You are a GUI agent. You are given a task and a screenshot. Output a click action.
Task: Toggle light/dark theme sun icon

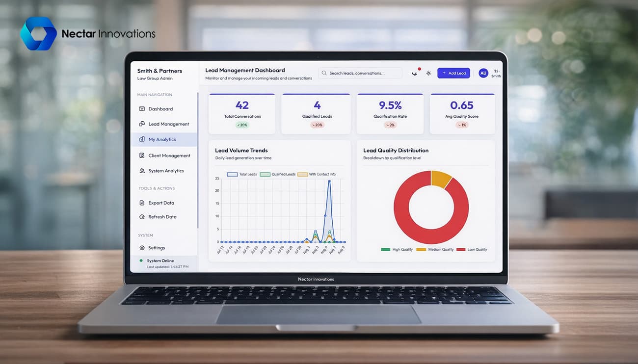[x=428, y=73]
